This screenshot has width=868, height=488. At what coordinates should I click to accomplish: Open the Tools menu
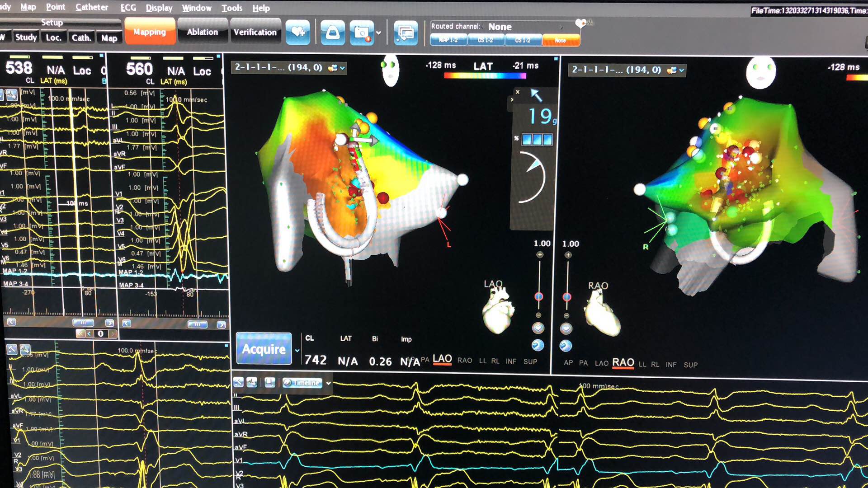tap(232, 8)
